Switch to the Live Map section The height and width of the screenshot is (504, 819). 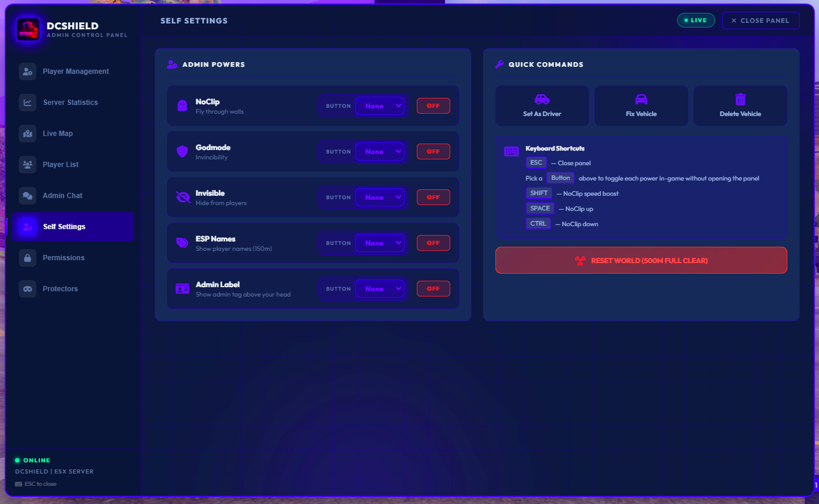pos(73,134)
